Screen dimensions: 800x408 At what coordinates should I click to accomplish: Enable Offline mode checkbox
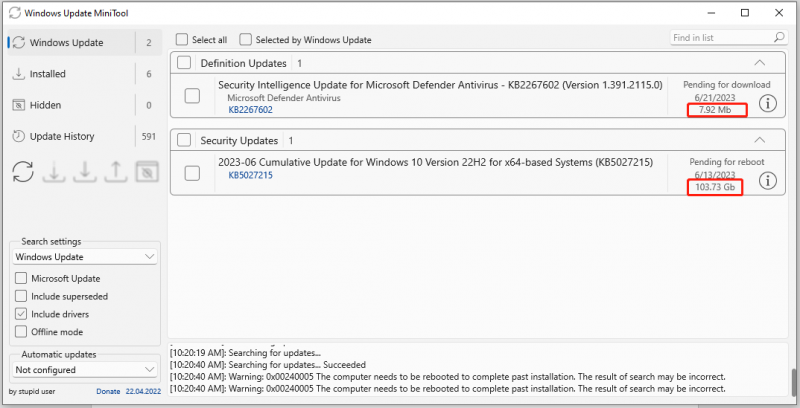(x=21, y=332)
